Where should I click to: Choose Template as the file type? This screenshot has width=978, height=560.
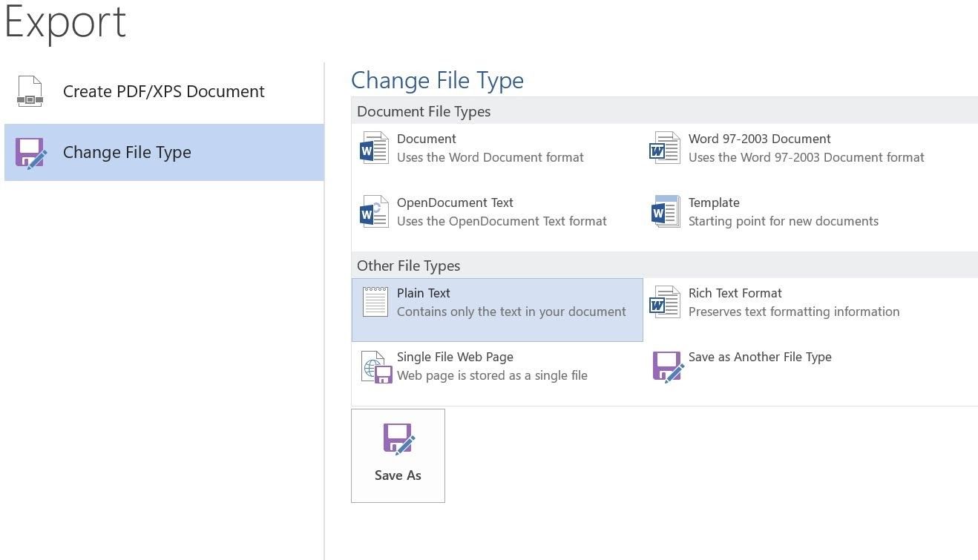click(x=714, y=202)
